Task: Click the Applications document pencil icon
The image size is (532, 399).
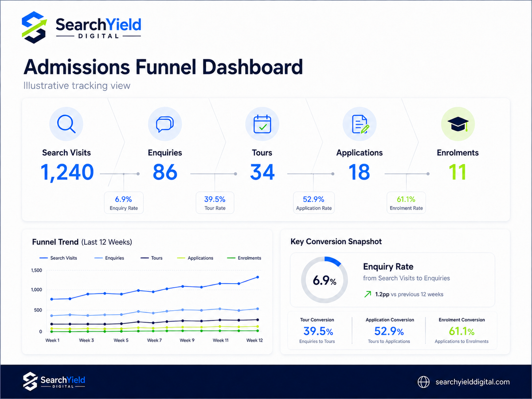Action: point(360,124)
